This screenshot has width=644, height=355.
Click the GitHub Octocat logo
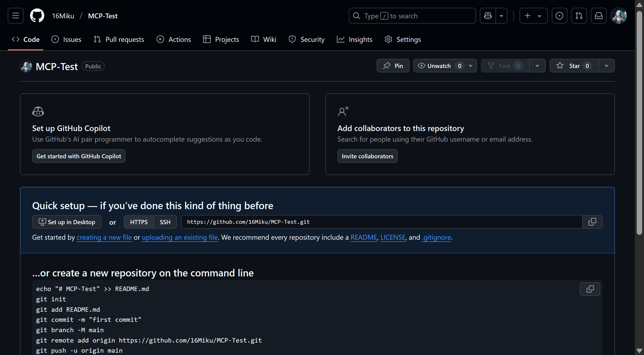pos(37,16)
